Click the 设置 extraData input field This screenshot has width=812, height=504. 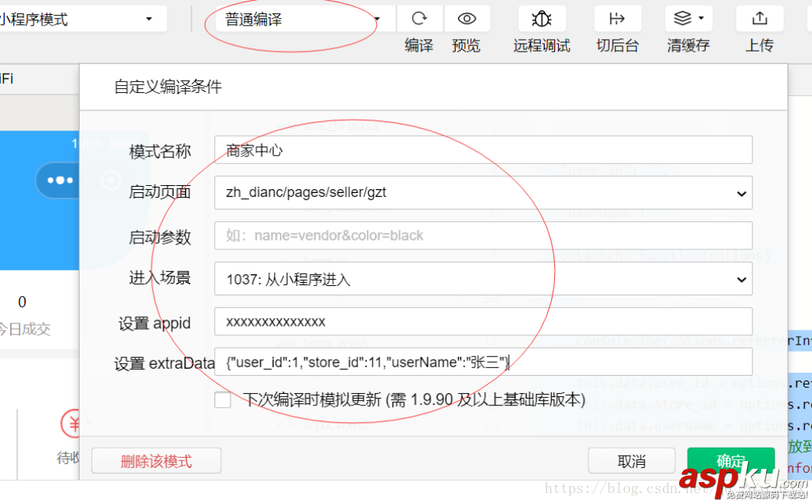click(482, 361)
